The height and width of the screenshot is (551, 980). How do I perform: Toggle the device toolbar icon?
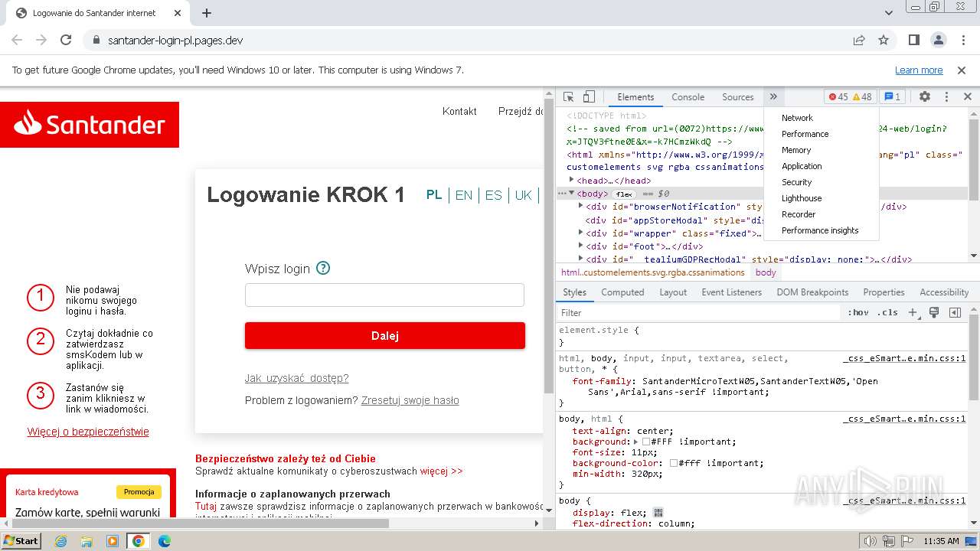[589, 97]
